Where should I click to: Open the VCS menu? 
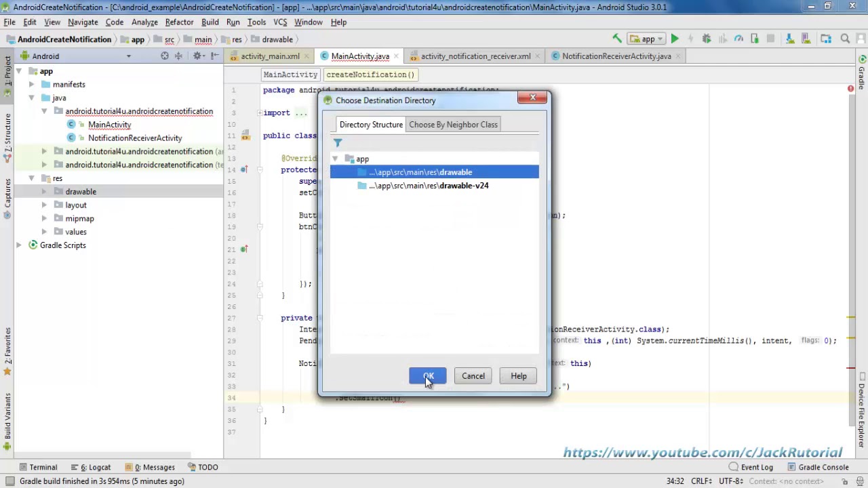pos(280,22)
